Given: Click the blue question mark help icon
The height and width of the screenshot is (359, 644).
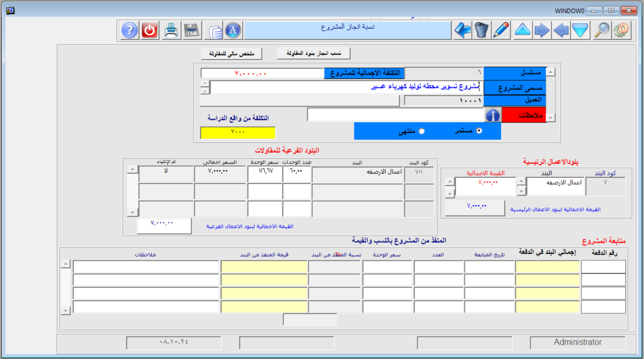Looking at the screenshot, I should 129,30.
